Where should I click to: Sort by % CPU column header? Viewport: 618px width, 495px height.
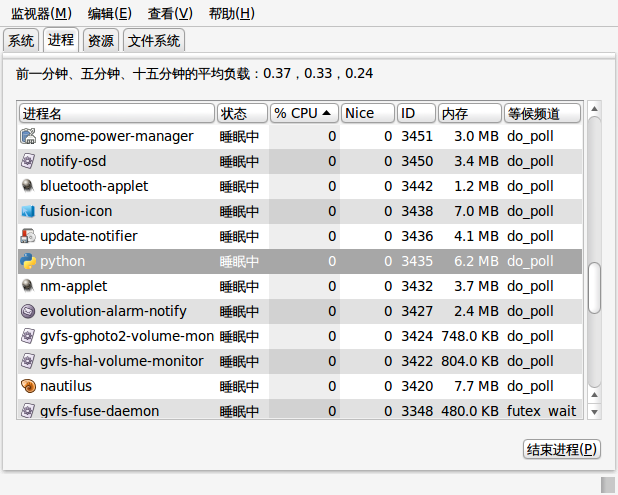click(x=304, y=114)
